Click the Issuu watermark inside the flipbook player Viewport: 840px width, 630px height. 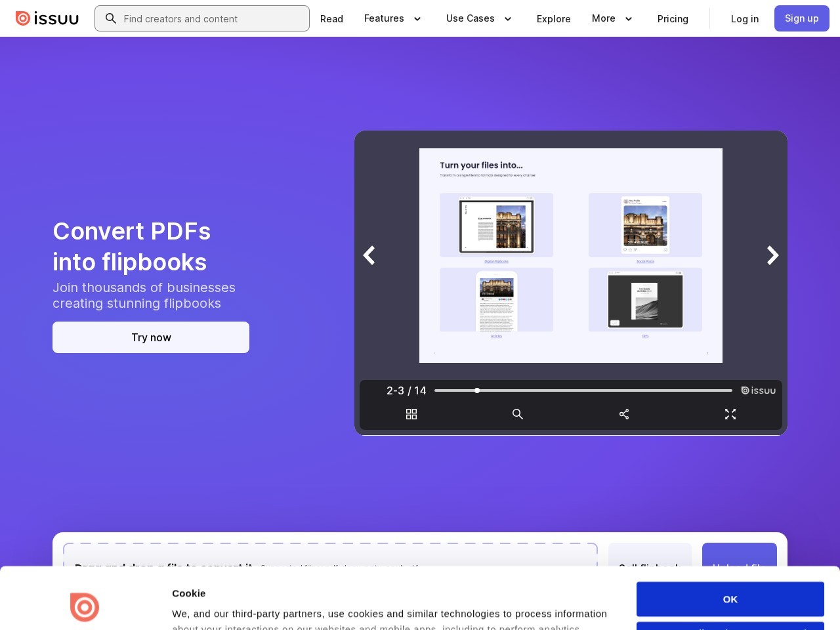point(759,390)
